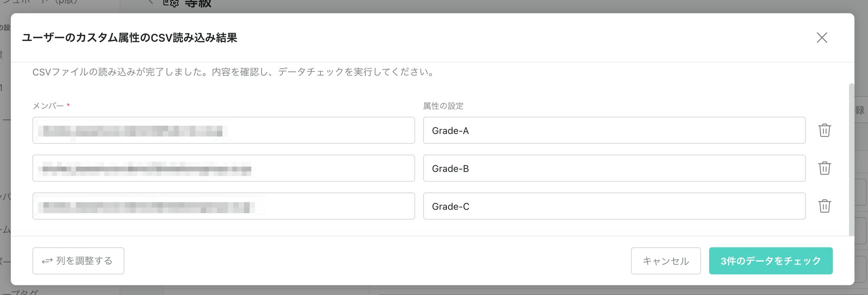Close the CSV import result dialog
Screen dimensions: 868x295
point(822,38)
